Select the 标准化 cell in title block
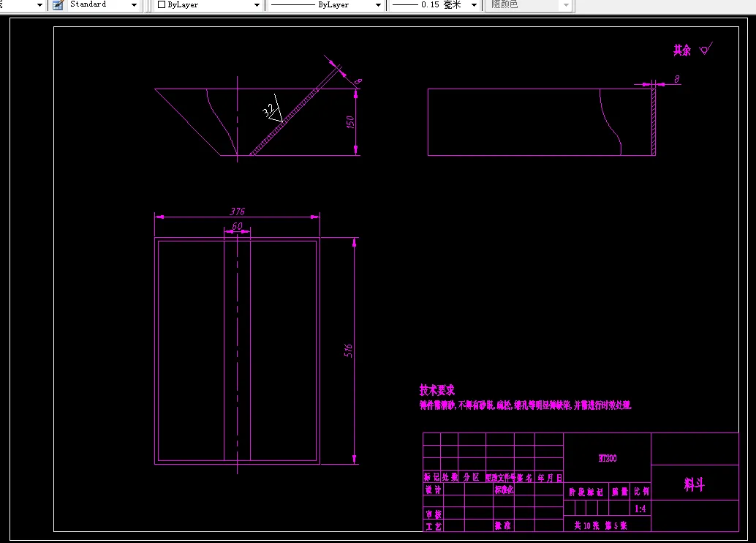The height and width of the screenshot is (543, 756). [504, 490]
